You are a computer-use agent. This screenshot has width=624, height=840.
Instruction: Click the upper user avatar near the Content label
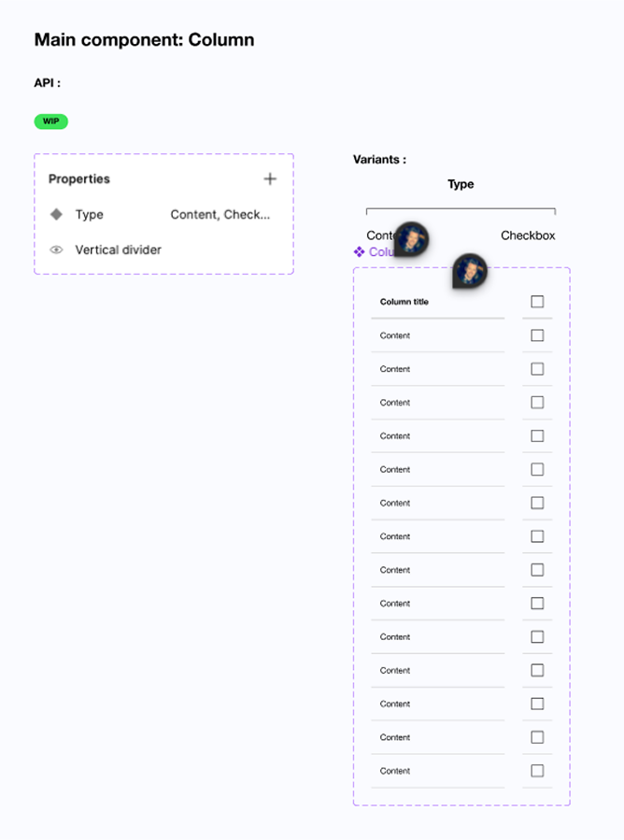coord(412,239)
